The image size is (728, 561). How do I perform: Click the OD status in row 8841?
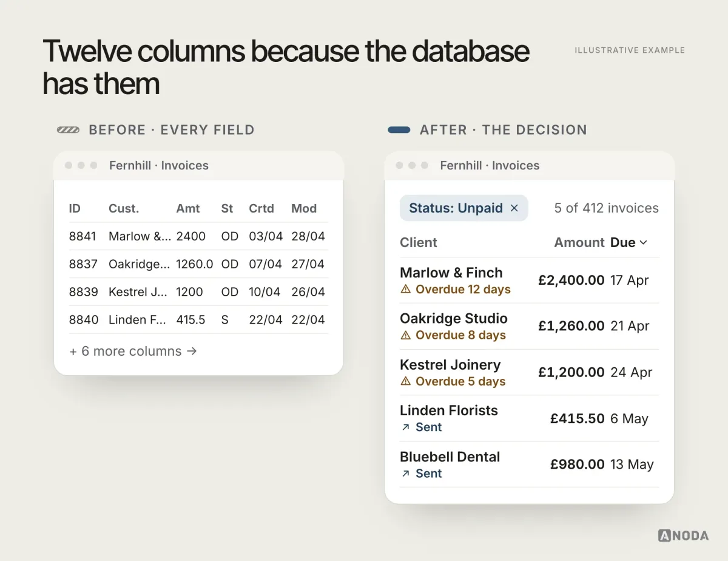pyautogui.click(x=229, y=236)
